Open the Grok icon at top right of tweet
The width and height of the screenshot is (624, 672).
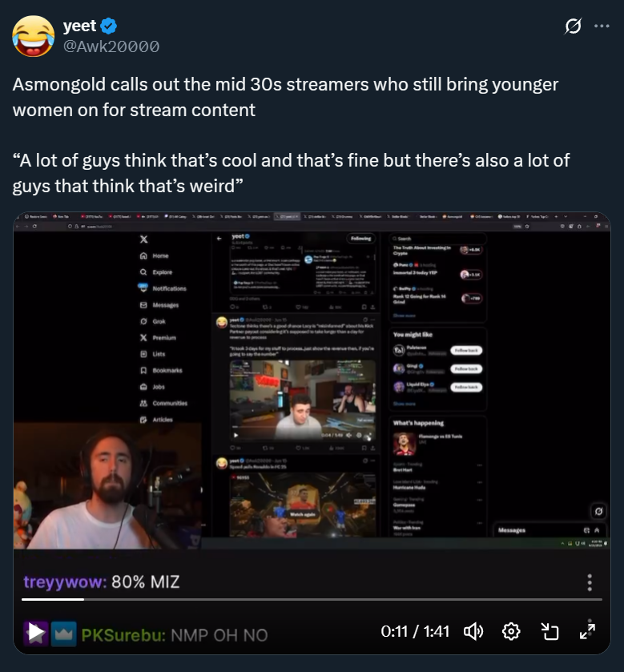point(573,26)
